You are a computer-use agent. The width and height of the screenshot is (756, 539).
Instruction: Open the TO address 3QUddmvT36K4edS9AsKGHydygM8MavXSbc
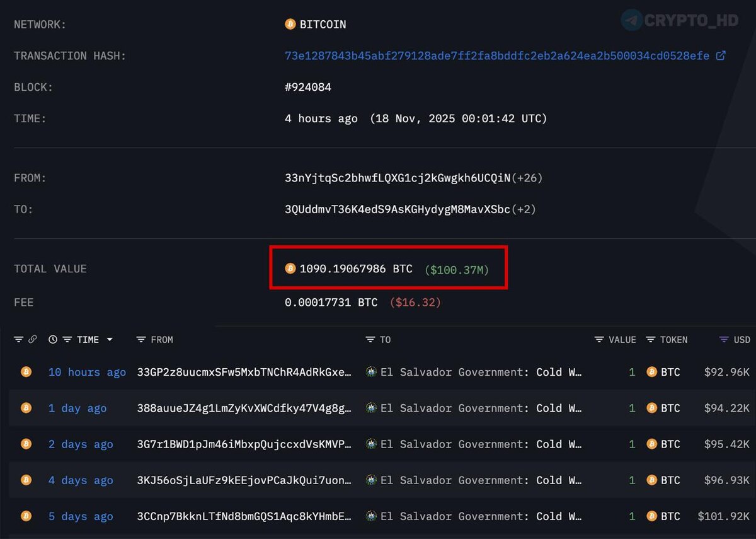tap(398, 209)
